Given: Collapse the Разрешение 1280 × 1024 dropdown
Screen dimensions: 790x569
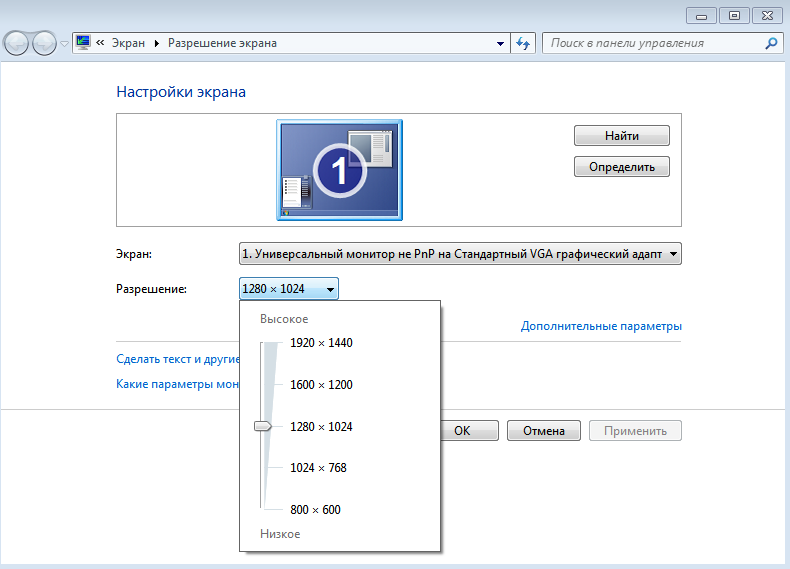Looking at the screenshot, I should [289, 289].
